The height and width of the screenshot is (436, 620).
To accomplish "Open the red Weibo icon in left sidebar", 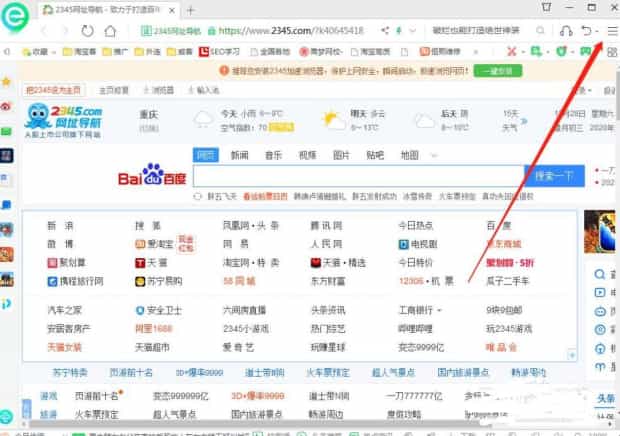I will 6,106.
